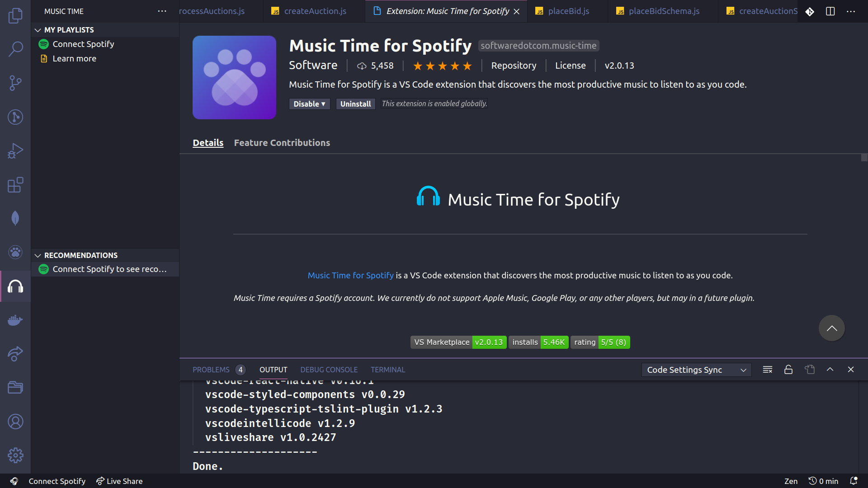Toggle the split editor layout icon
The height and width of the screenshot is (488, 868).
pyautogui.click(x=830, y=11)
